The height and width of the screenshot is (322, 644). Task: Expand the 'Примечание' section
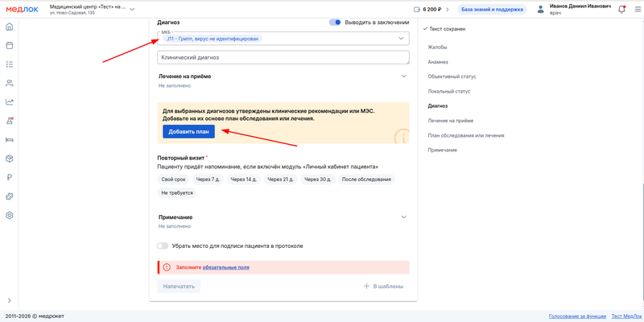(x=403, y=217)
